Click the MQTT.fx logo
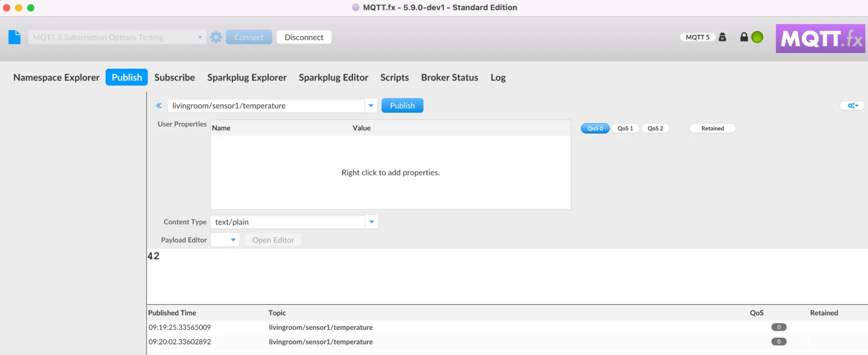This screenshot has height=355, width=868. (x=820, y=39)
